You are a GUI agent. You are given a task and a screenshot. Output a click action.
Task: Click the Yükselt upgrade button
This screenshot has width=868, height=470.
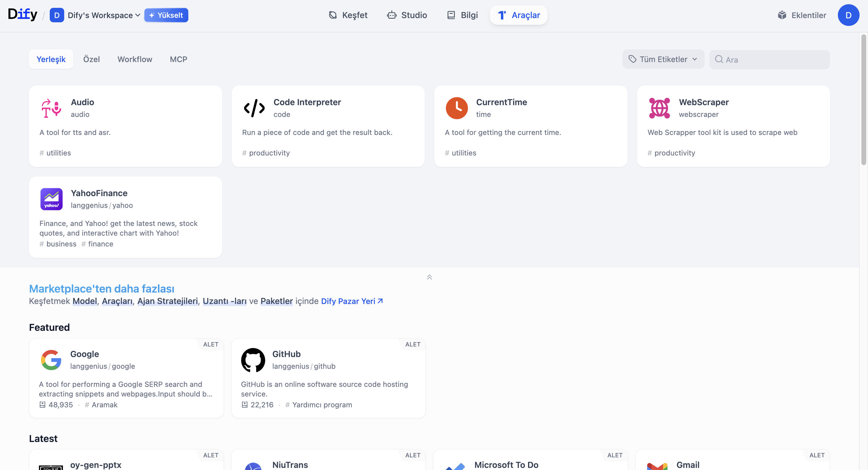[x=166, y=15]
